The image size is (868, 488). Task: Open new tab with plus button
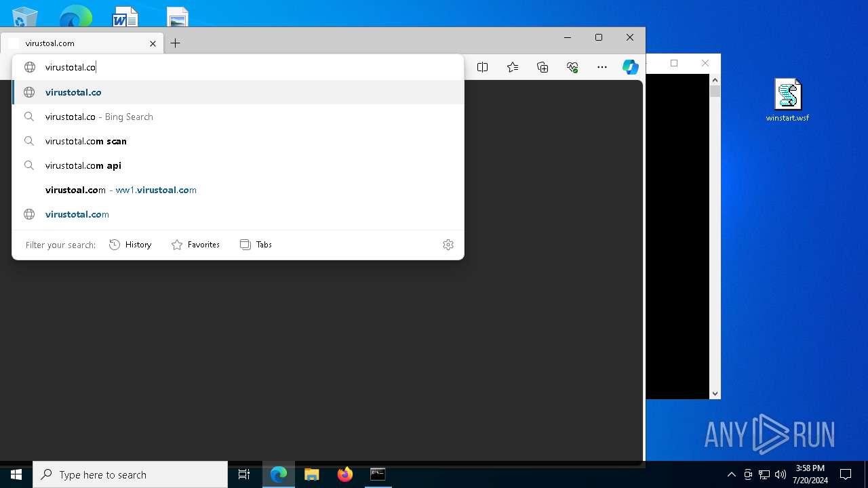pyautogui.click(x=175, y=43)
